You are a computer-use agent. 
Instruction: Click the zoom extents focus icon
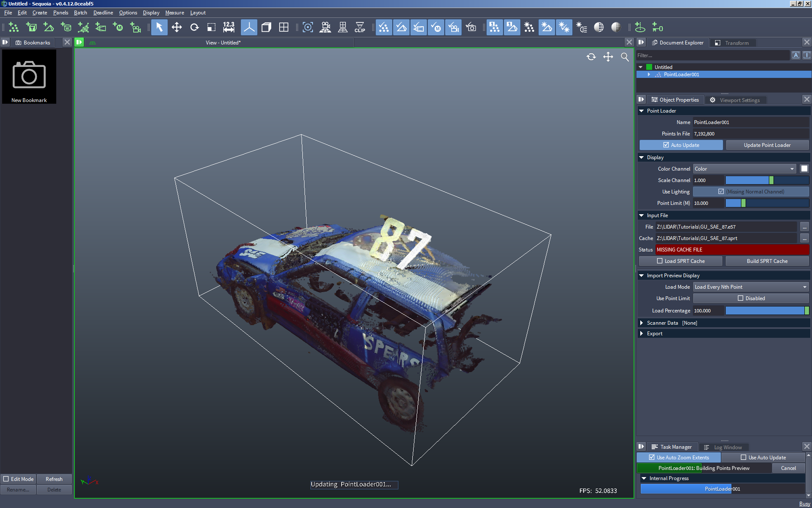(x=308, y=28)
